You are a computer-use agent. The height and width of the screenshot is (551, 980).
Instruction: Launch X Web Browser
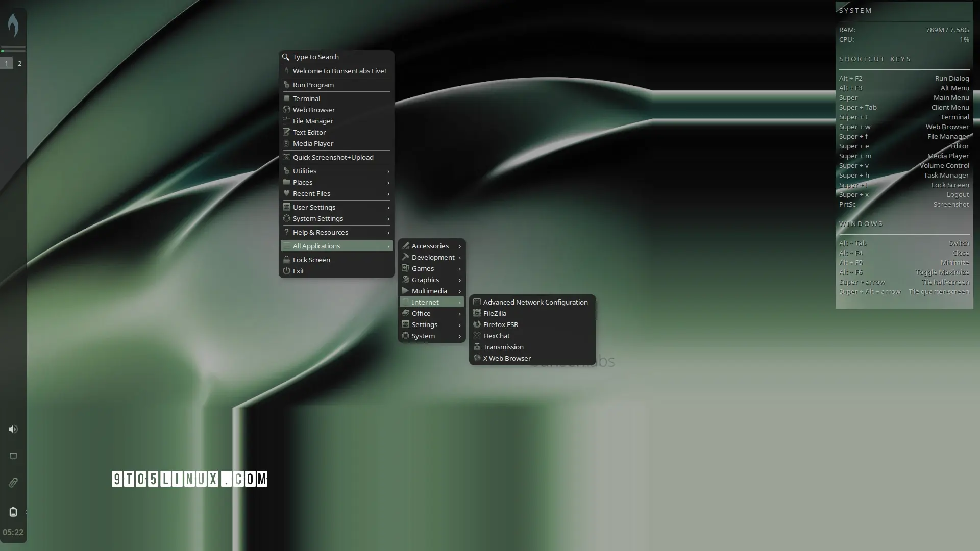click(x=506, y=358)
